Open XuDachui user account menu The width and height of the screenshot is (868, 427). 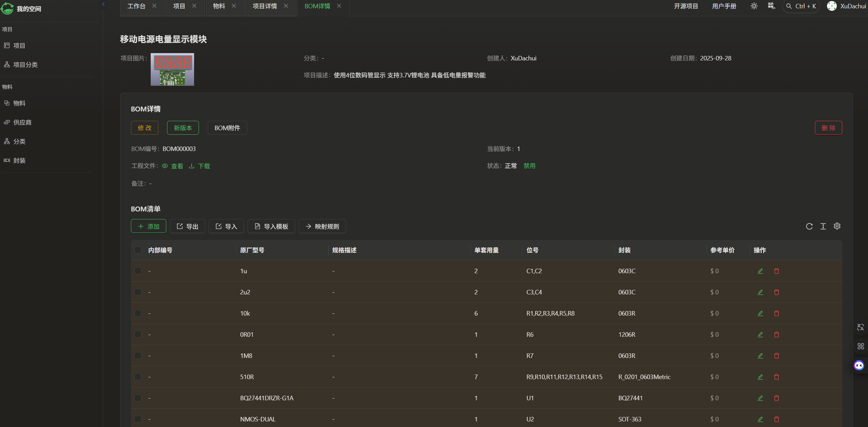(x=846, y=6)
